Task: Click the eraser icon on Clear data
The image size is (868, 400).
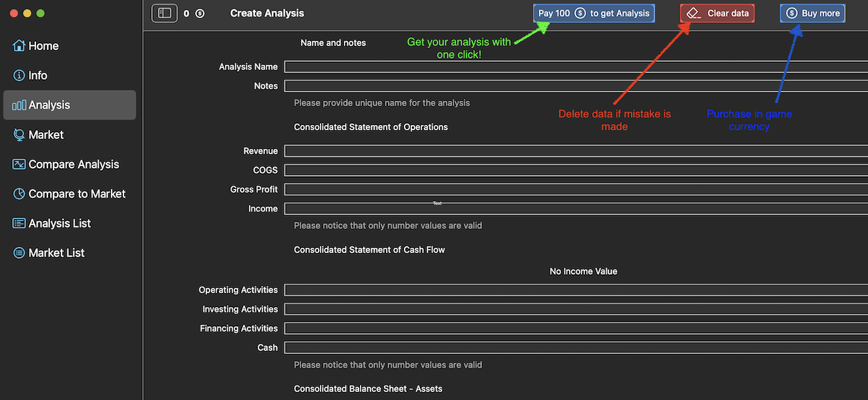Action: click(694, 13)
